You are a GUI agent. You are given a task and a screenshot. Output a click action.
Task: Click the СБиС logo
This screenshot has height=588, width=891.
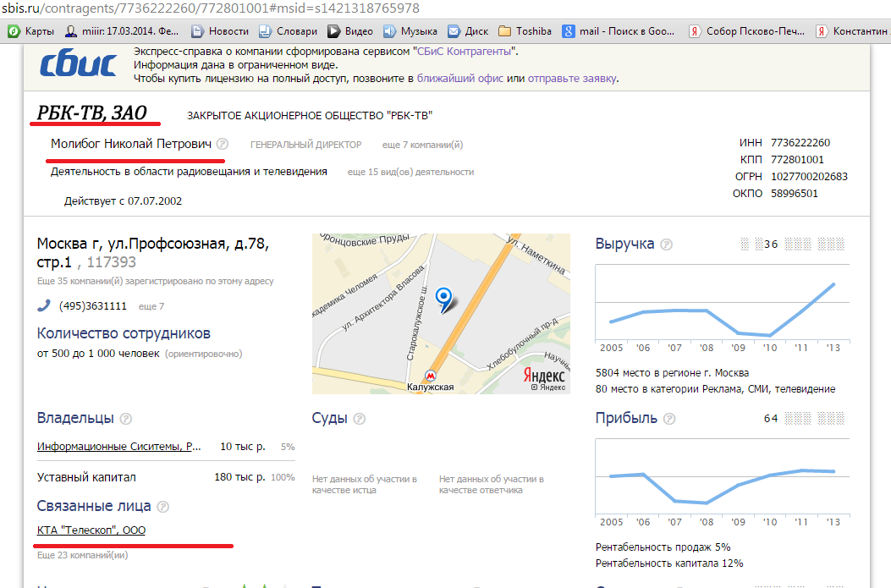tap(78, 64)
